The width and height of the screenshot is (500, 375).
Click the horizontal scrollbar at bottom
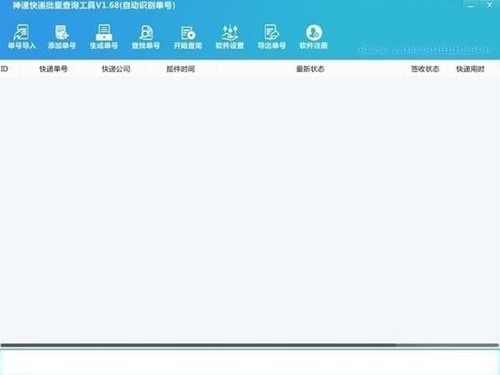click(x=250, y=345)
